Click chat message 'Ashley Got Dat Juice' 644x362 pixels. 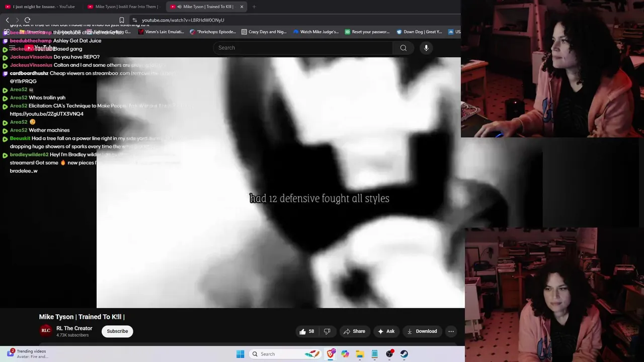(77, 41)
